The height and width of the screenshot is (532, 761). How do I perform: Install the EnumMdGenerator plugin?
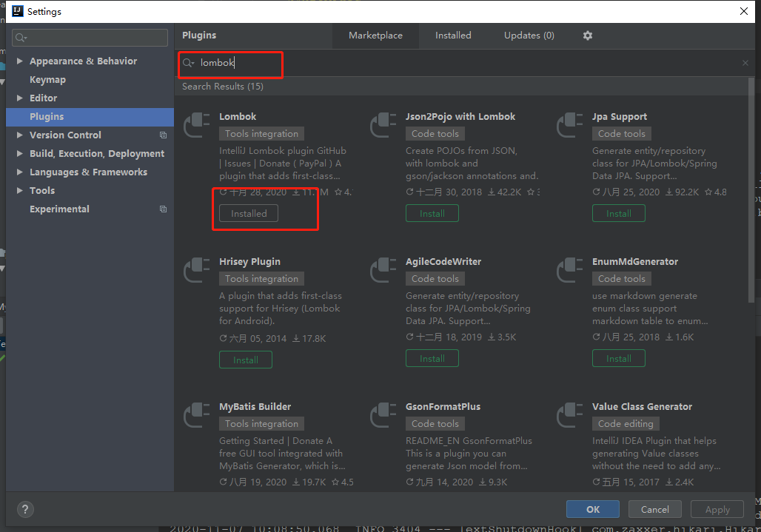(618, 358)
